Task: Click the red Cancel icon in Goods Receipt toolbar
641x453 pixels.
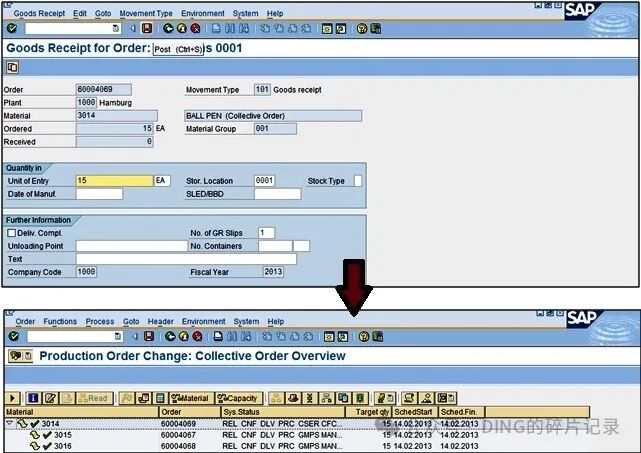Action: coord(195,28)
